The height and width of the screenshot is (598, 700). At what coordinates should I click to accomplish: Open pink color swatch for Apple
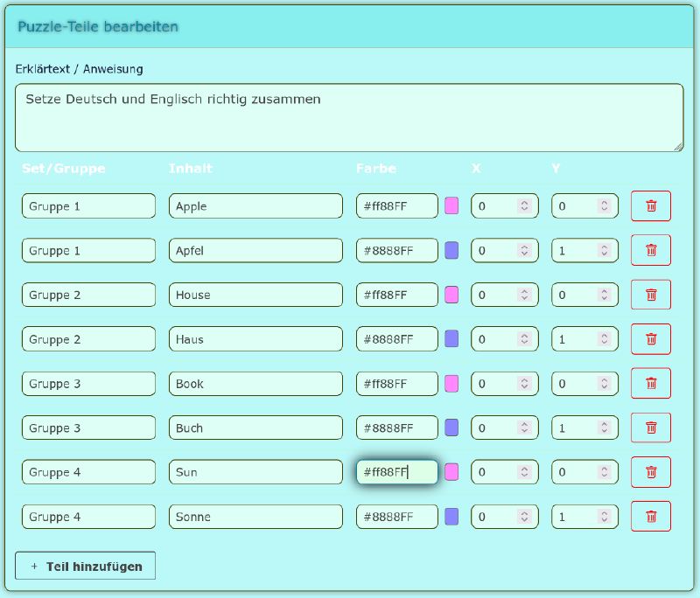coord(451,206)
